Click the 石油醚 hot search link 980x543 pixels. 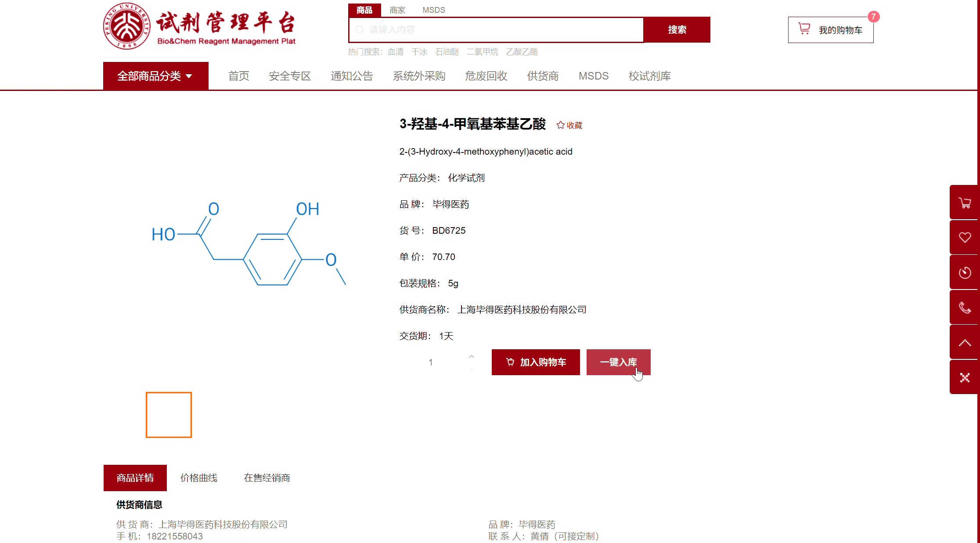point(447,52)
